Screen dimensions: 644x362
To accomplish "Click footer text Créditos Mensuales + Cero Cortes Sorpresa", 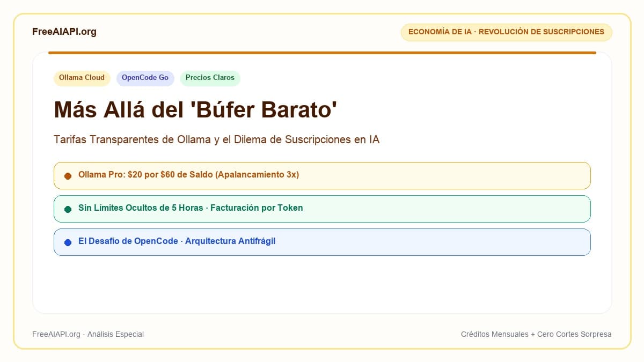I will point(536,334).
